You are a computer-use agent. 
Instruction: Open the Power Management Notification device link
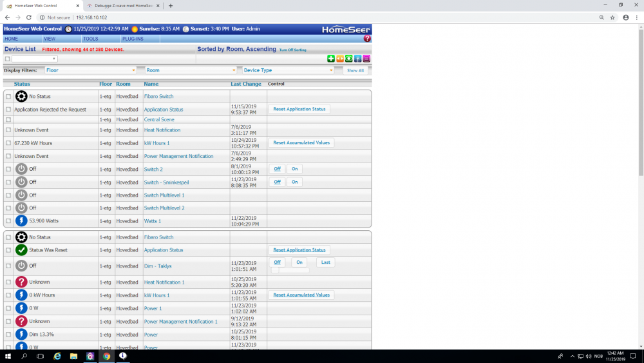click(x=178, y=156)
